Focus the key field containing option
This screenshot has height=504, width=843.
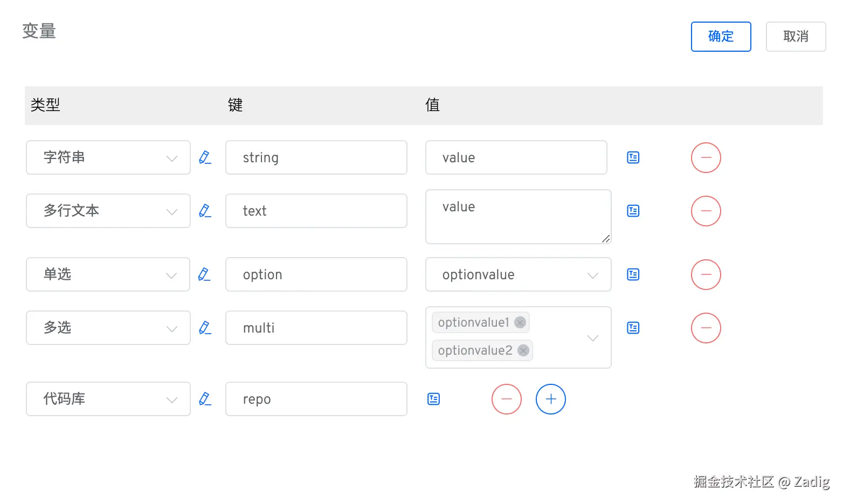[316, 274]
